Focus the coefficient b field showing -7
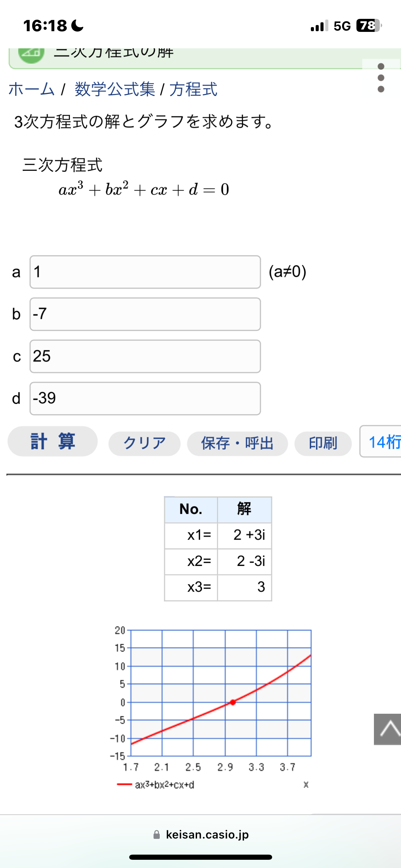The image size is (401, 868). (x=145, y=314)
